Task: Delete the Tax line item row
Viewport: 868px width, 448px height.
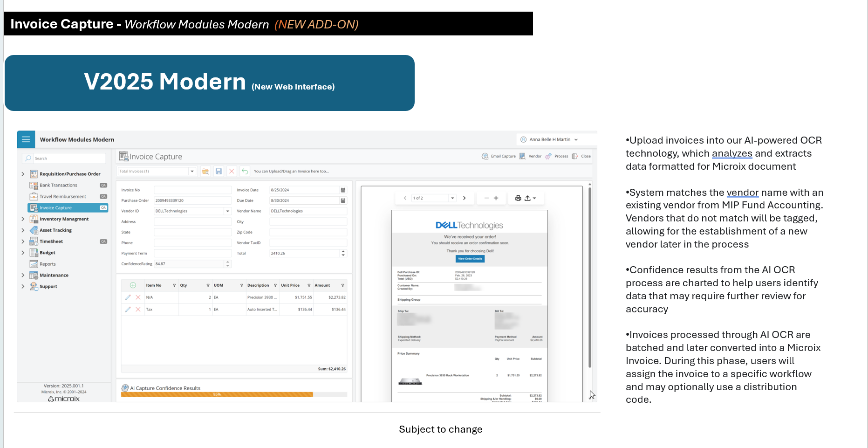Action: [138, 310]
